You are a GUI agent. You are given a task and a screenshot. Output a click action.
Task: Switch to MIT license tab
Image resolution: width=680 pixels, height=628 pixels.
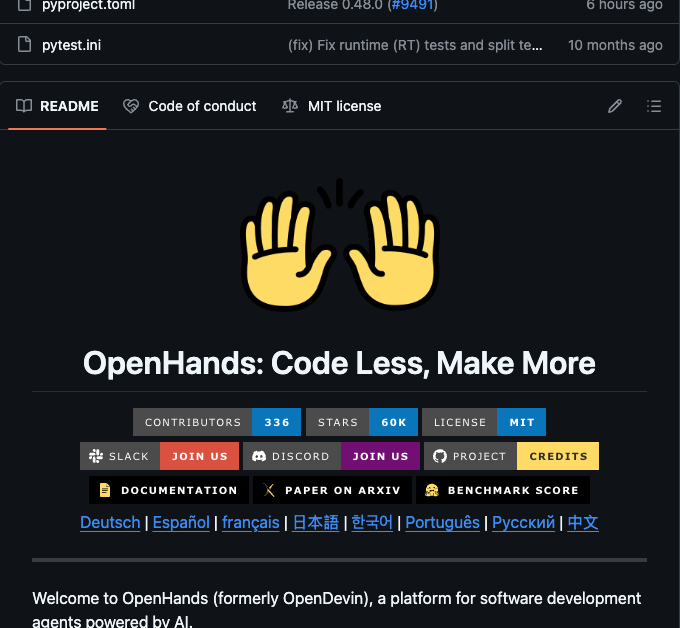tap(332, 106)
